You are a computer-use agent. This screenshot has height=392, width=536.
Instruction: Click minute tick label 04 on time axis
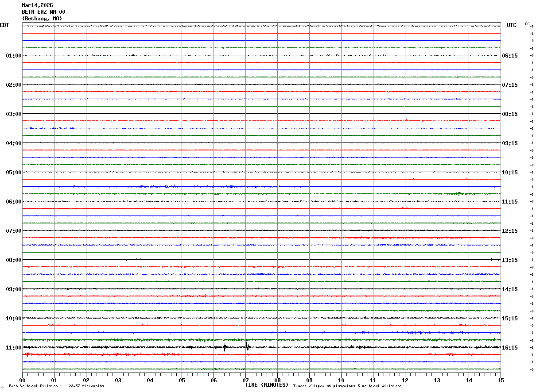[x=150, y=380]
